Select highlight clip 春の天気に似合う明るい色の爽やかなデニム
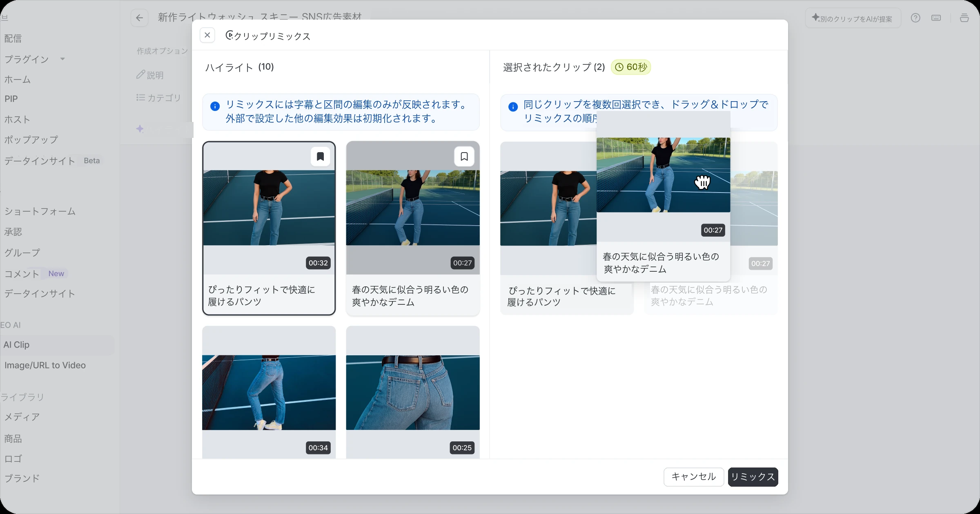 click(x=413, y=228)
